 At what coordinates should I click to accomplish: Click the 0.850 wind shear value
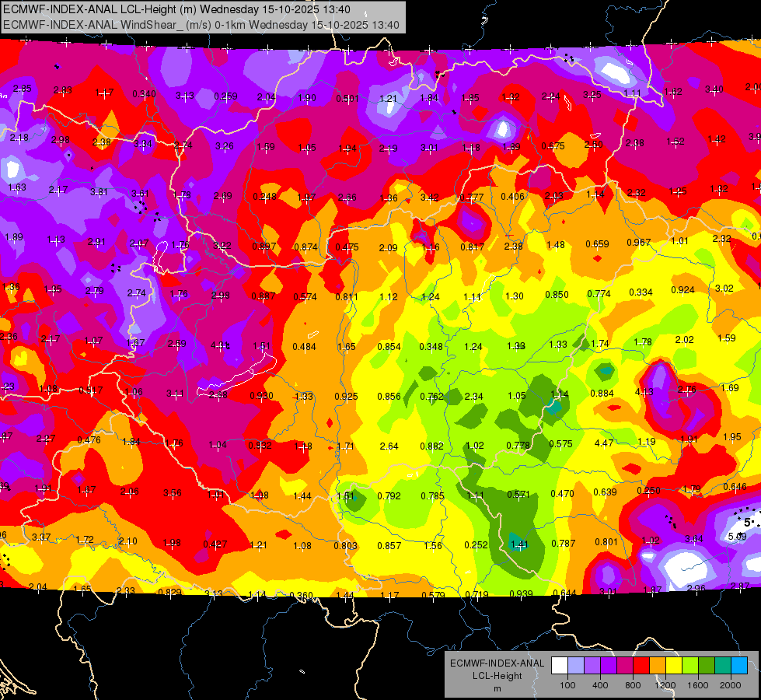coord(557,294)
